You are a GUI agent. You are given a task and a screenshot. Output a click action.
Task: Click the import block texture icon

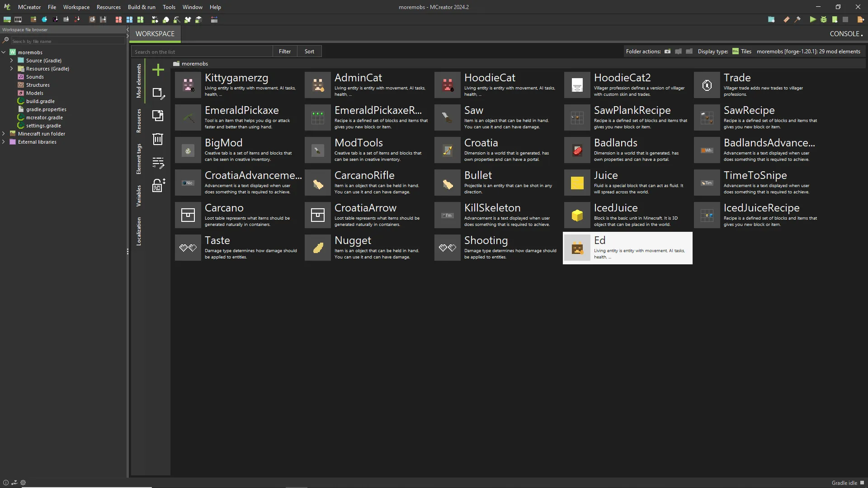[33, 19]
